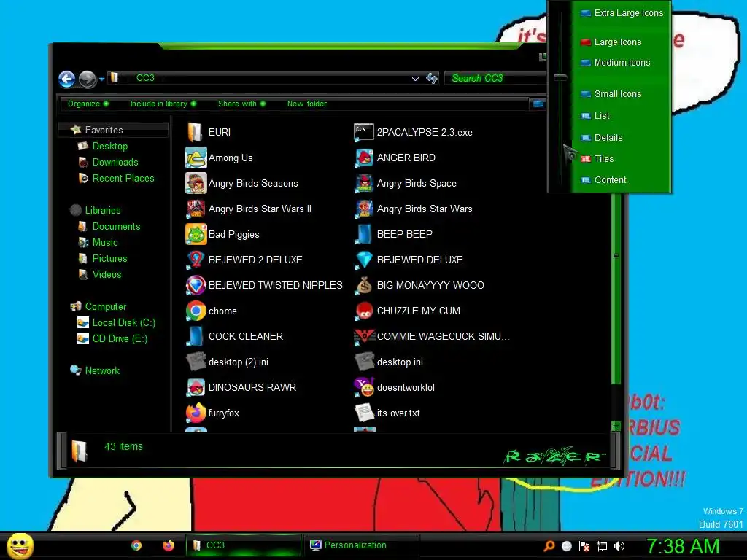Expand the address bar history dropdown
Image resolution: width=747 pixels, height=560 pixels.
click(x=415, y=79)
